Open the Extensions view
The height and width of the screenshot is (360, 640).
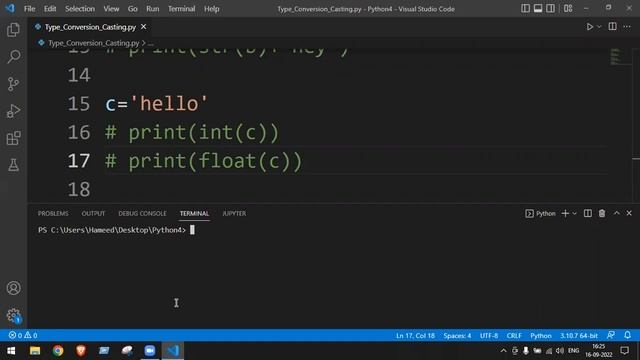[13, 138]
